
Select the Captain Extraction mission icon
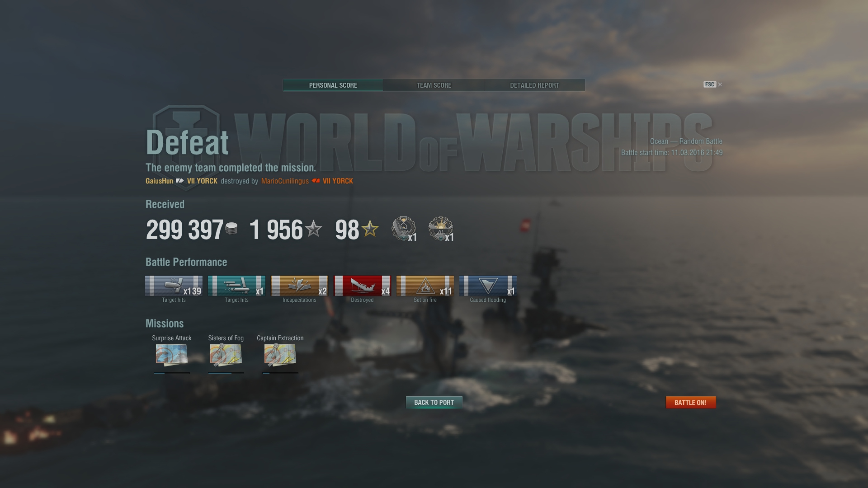point(280,355)
